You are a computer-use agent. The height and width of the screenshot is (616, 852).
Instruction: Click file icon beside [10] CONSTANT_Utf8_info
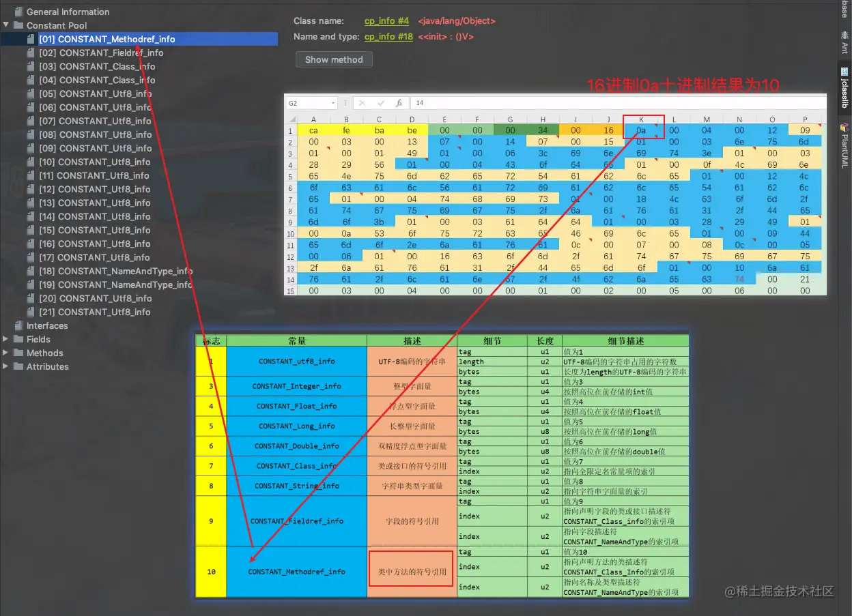[x=30, y=162]
